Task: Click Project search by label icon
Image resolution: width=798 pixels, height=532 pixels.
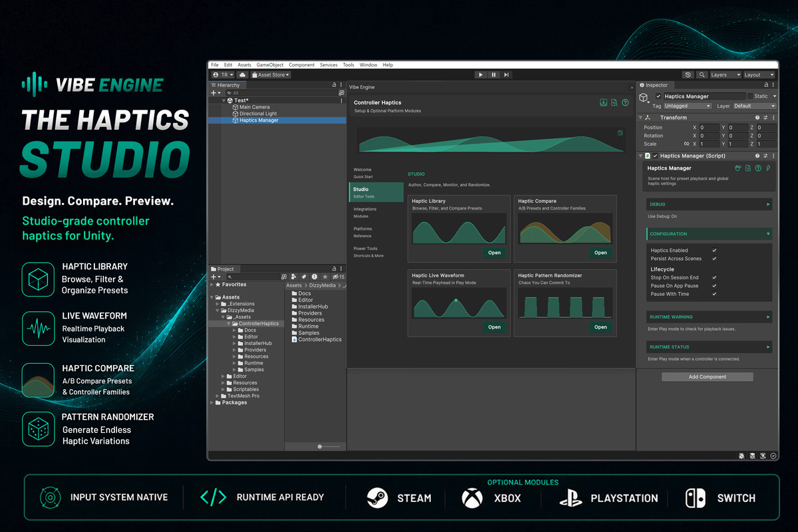Action: point(304,277)
